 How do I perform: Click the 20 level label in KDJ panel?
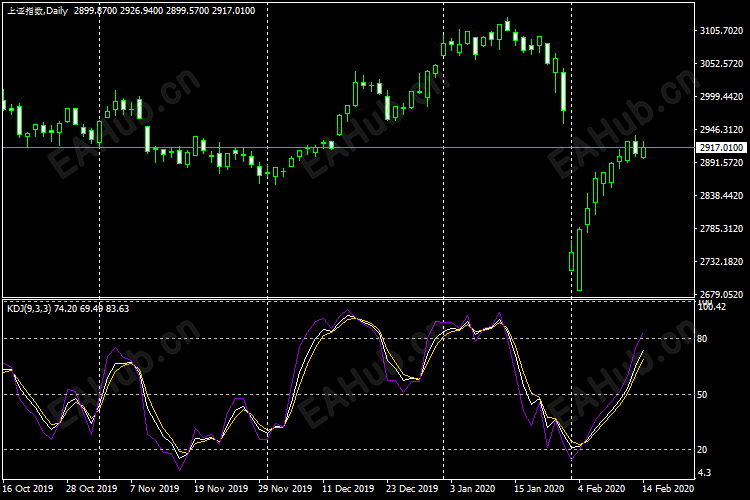click(702, 449)
